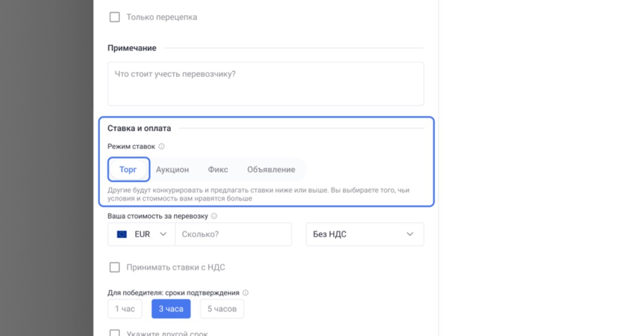Screen dimensions: 644x336
Task: Choose the 5 часов confirmation option
Action: click(x=222, y=309)
